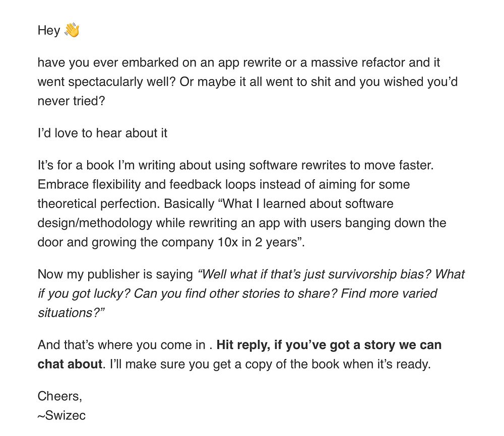
Task: Click the "Hey" greeting text
Action: [x=49, y=31]
